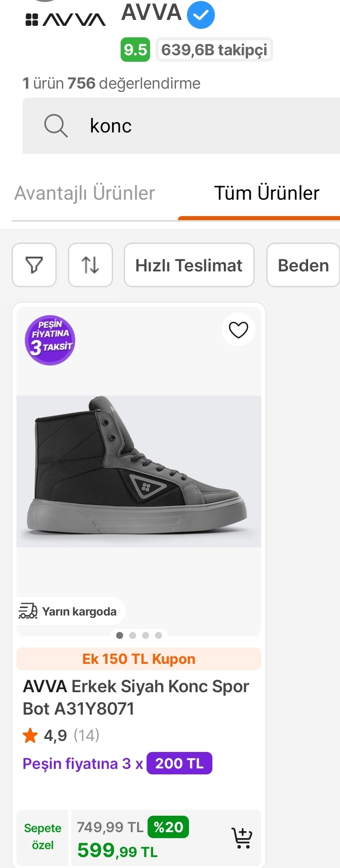Go to the second product image dot
This screenshot has width=340, height=868.
point(133,635)
